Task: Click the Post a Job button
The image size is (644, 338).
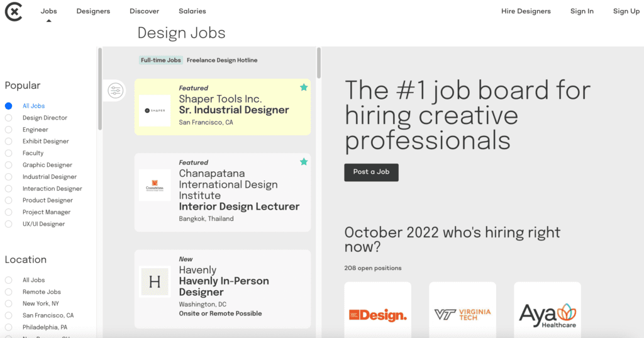Action: point(371,172)
